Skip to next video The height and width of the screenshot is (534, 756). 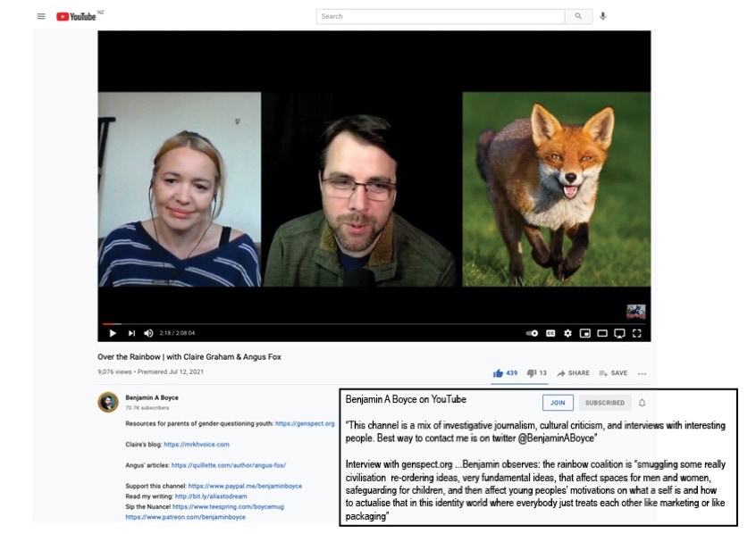tap(131, 333)
